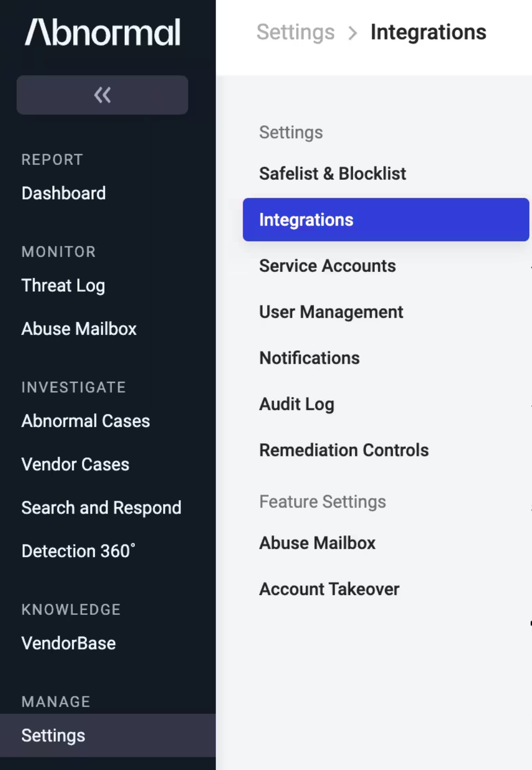Select Search and Respond

[x=101, y=508]
